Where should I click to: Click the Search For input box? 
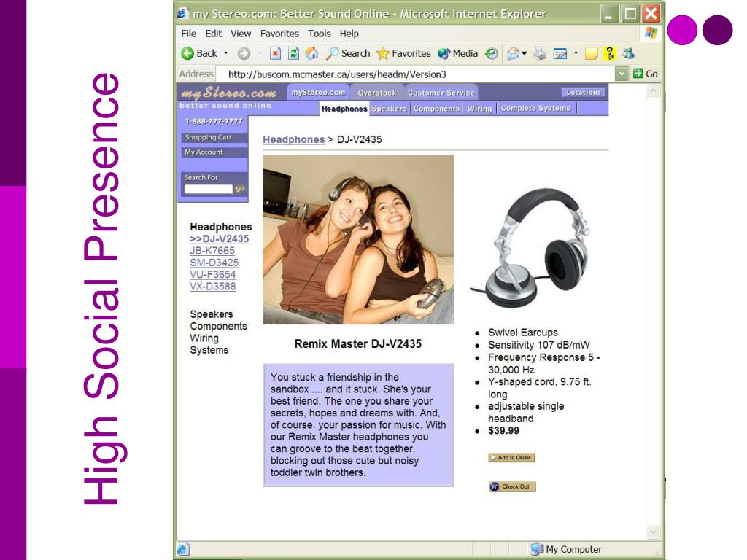coord(208,189)
